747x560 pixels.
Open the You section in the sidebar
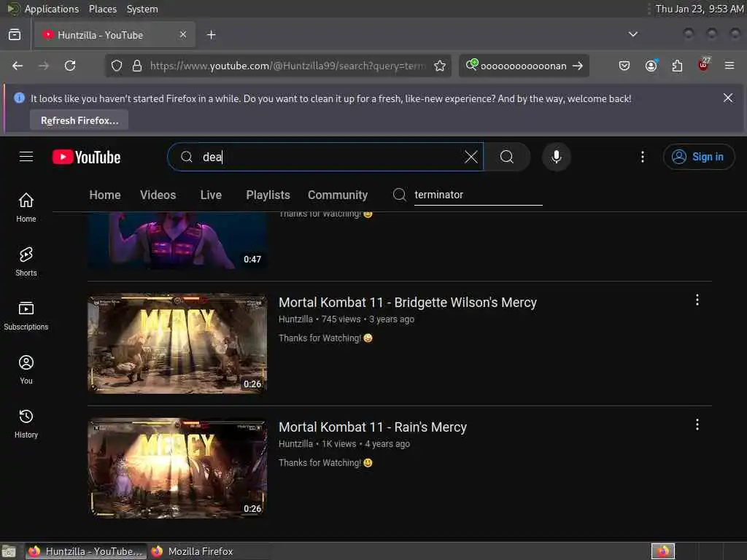pos(26,369)
